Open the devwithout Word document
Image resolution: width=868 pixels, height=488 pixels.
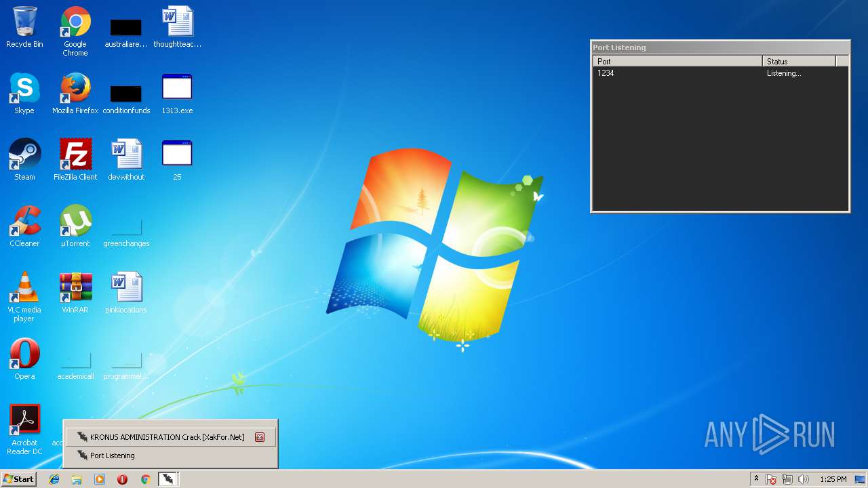point(126,161)
